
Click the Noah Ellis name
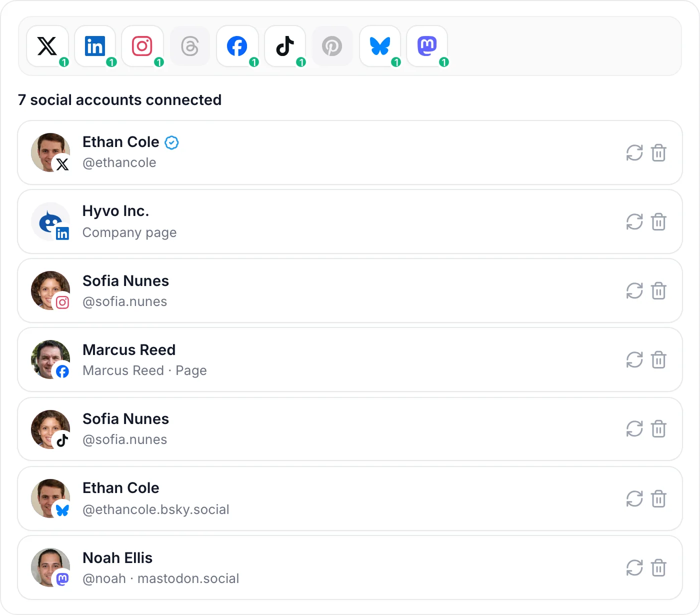tap(117, 557)
